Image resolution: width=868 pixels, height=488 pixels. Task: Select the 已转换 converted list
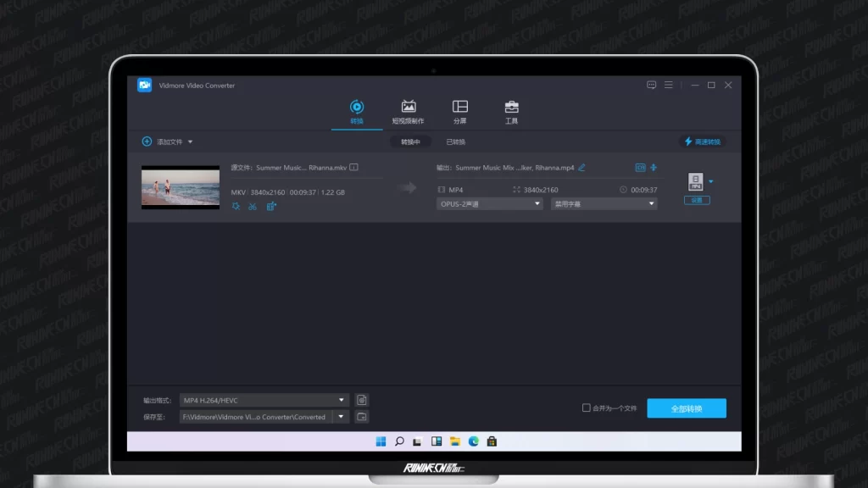(455, 142)
